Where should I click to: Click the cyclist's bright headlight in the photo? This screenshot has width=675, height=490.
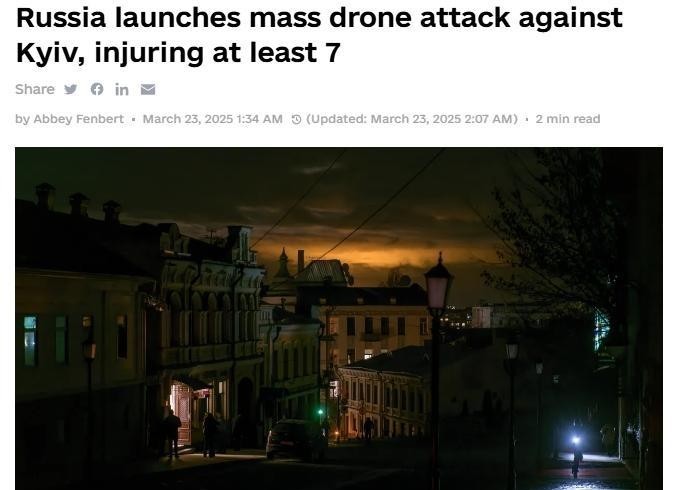(x=576, y=440)
